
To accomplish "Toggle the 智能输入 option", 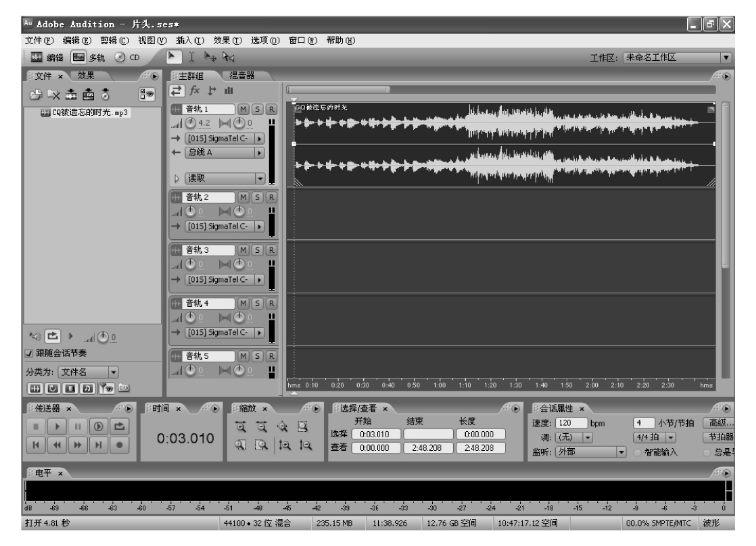I will click(x=637, y=452).
